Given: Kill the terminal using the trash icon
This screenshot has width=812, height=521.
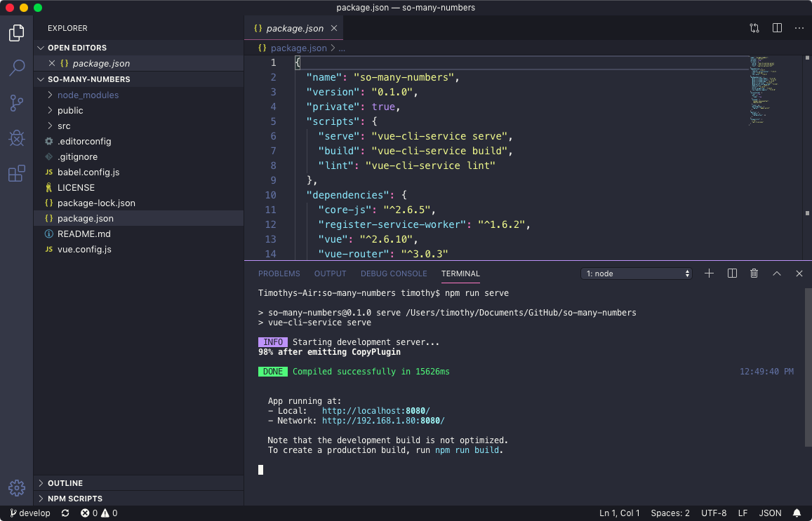Looking at the screenshot, I should 754,273.
